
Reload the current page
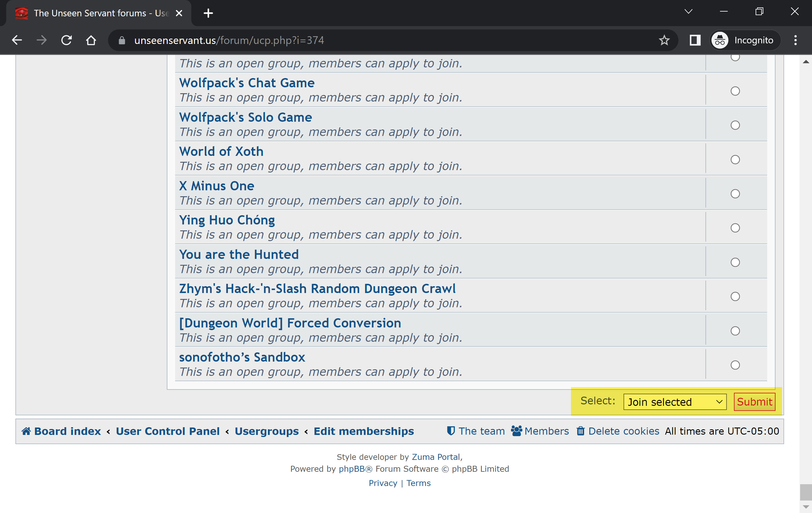click(x=66, y=40)
